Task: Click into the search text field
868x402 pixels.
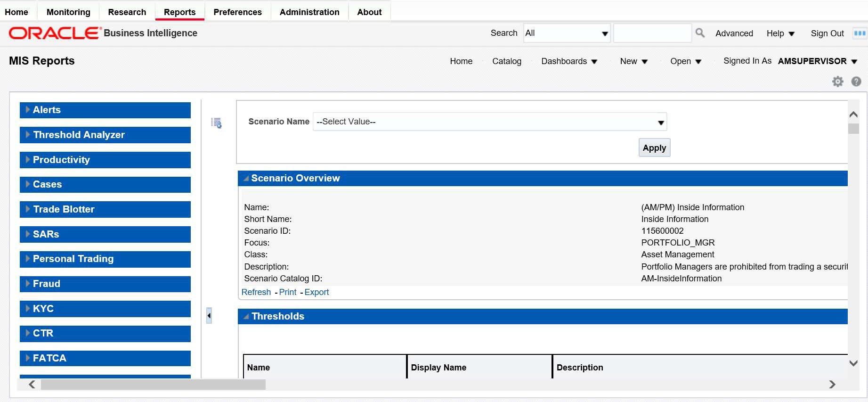Action: point(652,33)
